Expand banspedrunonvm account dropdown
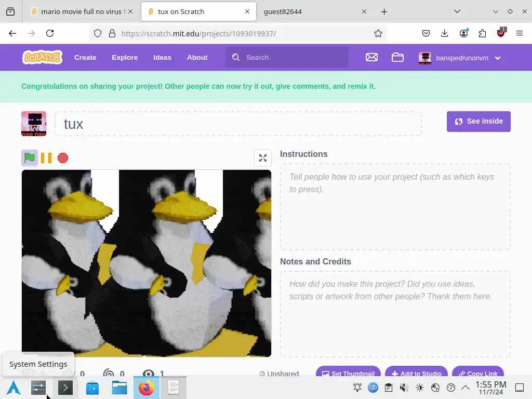The width and height of the screenshot is (532, 399). pyautogui.click(x=460, y=58)
